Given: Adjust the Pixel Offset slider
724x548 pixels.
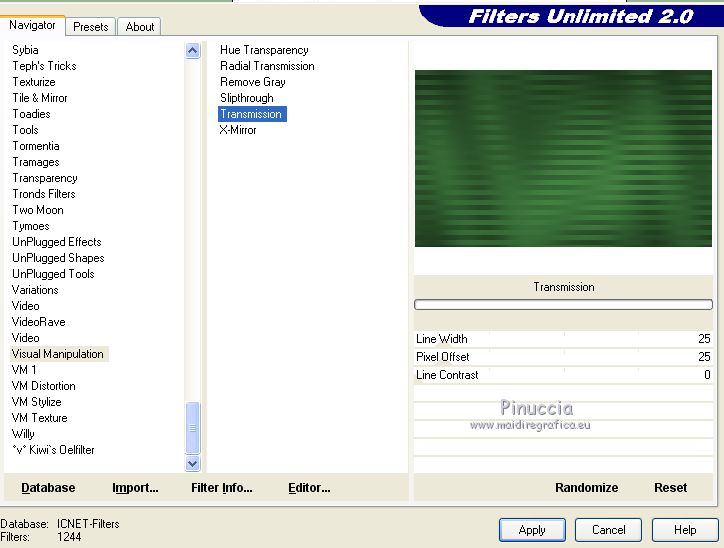Looking at the screenshot, I should (563, 357).
